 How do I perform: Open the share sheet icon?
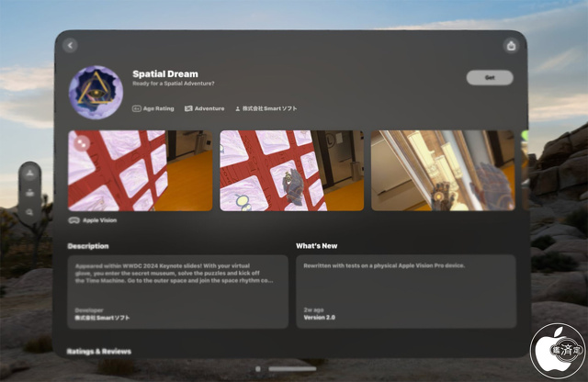tap(511, 46)
